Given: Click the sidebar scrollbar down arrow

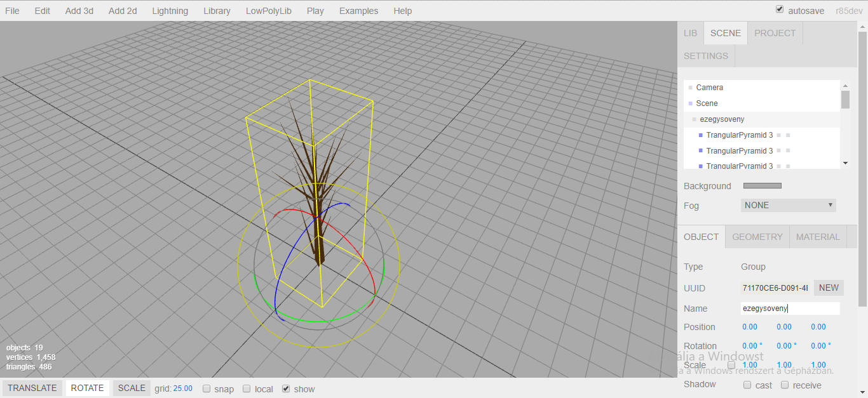Looking at the screenshot, I should [x=862, y=393].
